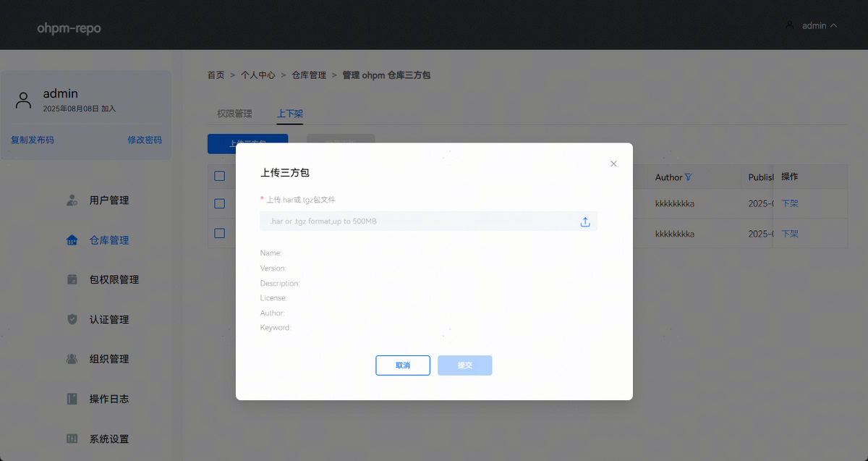
Task: Click the 提交 submit button
Action: tap(464, 365)
